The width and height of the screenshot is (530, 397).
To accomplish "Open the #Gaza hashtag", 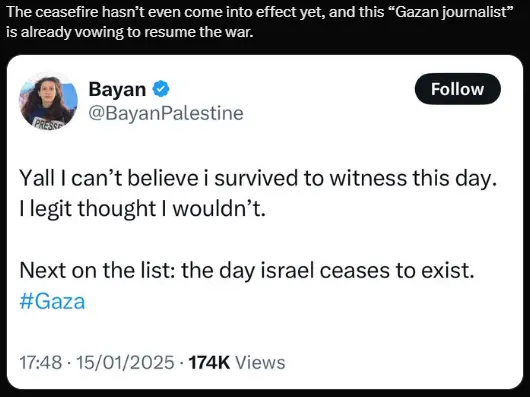I will 52,301.
